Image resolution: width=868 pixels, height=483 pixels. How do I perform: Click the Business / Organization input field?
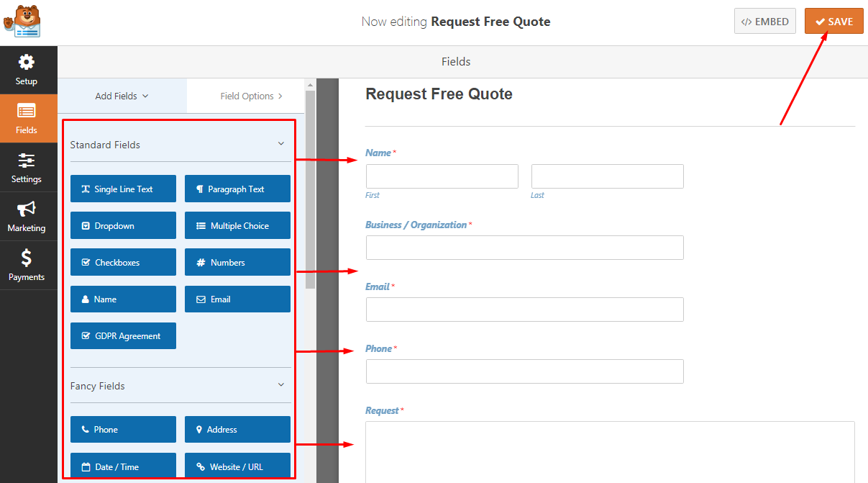(524, 248)
